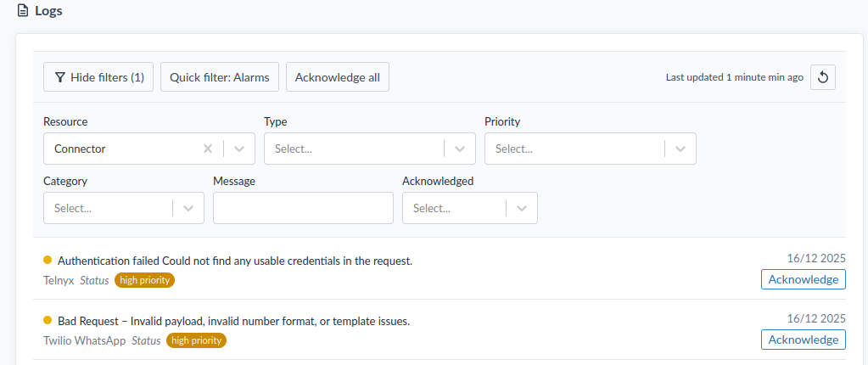Acknowledge the Twilio WhatsApp log entry
Image resolution: width=868 pixels, height=365 pixels.
click(x=803, y=340)
